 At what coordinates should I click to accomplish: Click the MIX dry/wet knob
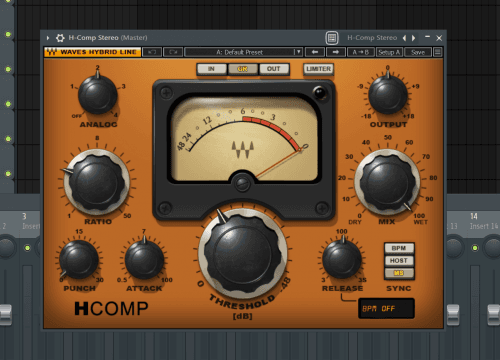pyautogui.click(x=387, y=182)
